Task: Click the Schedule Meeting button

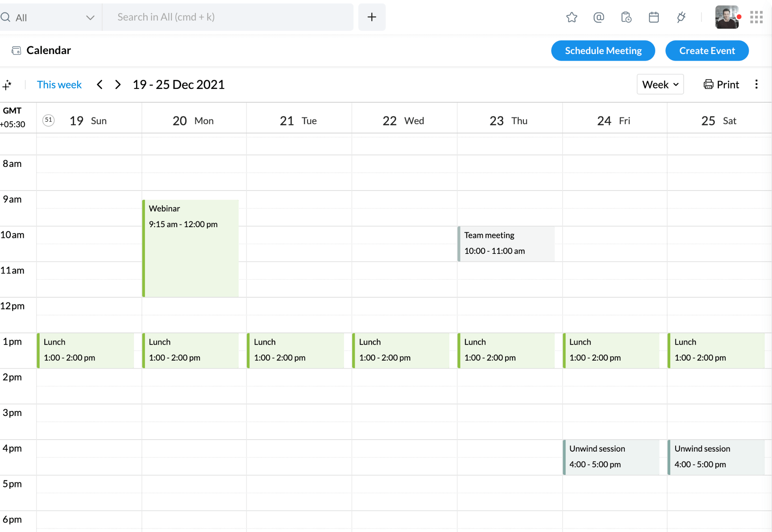Action: 603,50
